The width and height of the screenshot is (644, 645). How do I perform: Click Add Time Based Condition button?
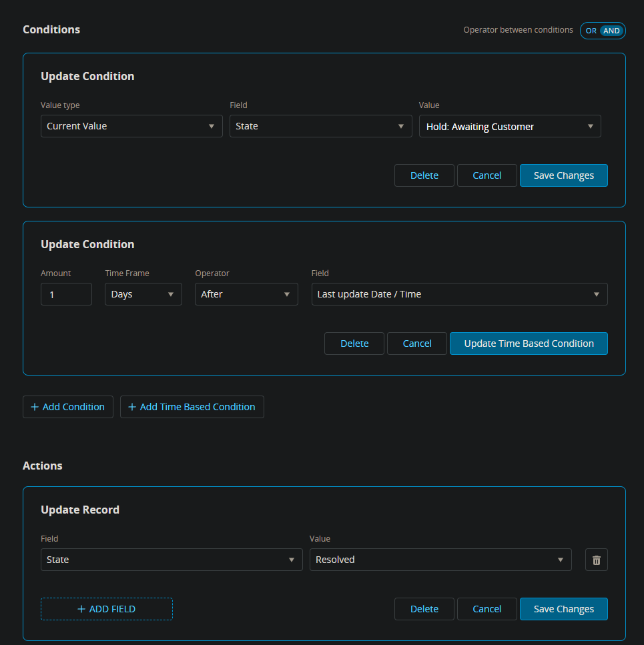pos(192,407)
